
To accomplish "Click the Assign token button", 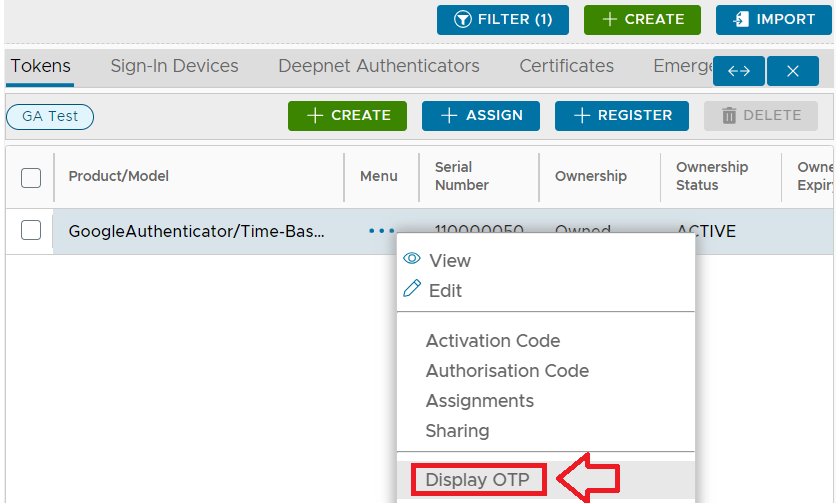I will click(481, 116).
